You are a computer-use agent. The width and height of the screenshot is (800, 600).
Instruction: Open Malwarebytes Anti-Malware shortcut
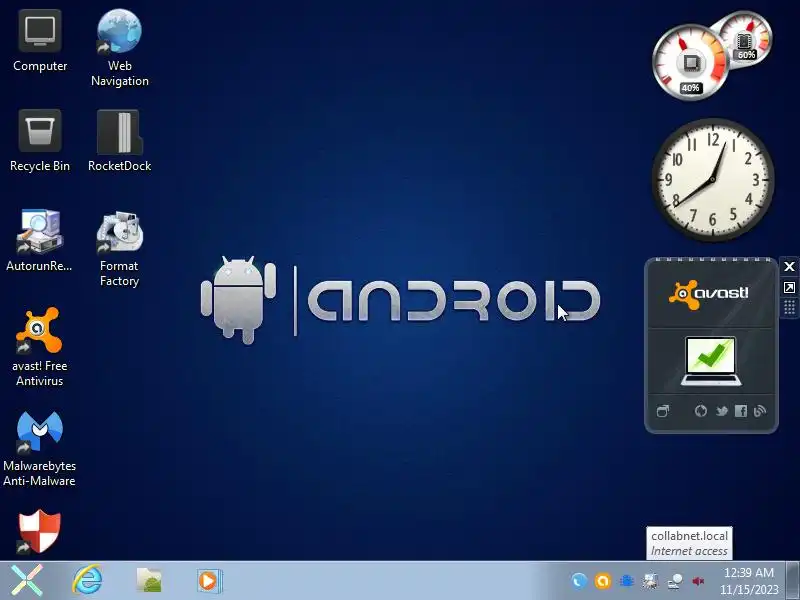point(39,449)
